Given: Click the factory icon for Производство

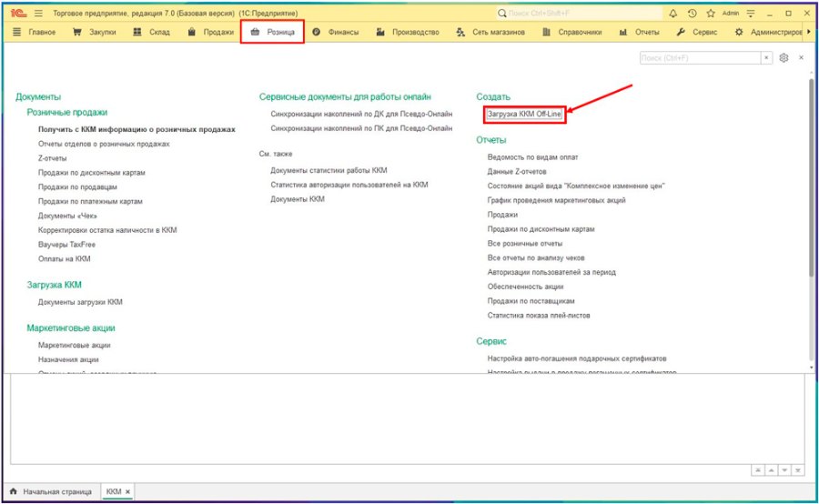Looking at the screenshot, I should 380,32.
